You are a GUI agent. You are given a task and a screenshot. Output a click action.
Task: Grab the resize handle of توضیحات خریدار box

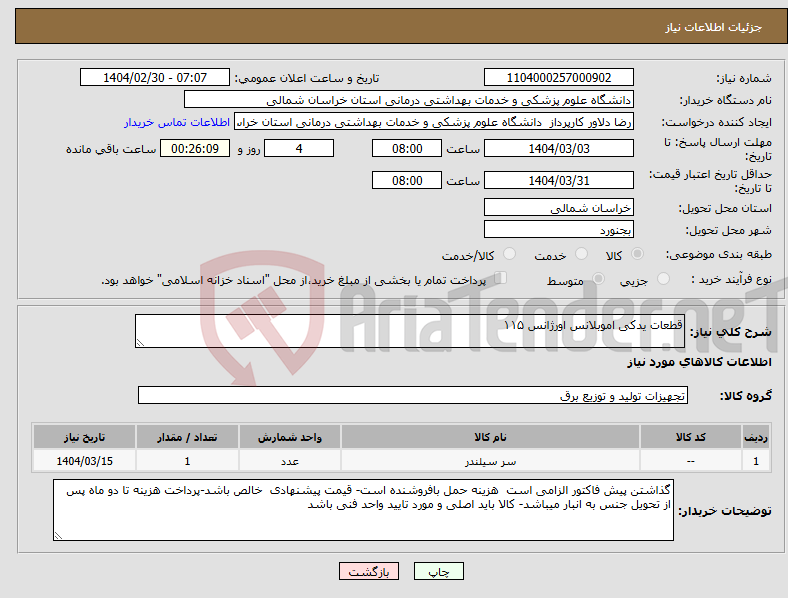[58, 536]
